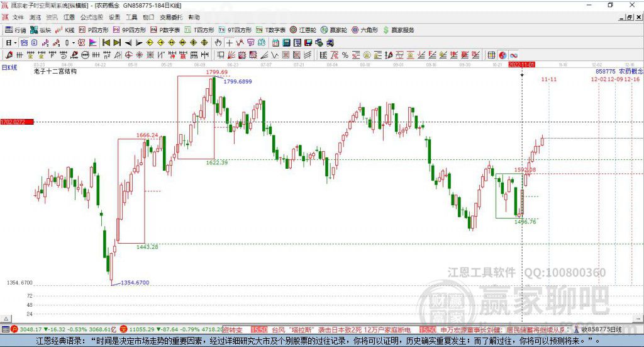Expand the indicator panel up-triangle button
Viewport: 644px width, 347px height.
(6, 319)
